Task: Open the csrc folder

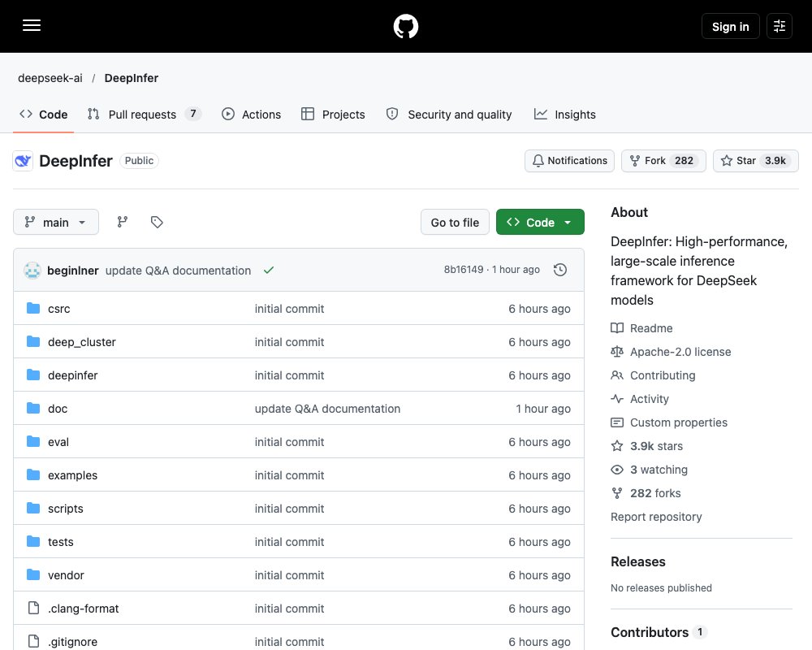Action: [59, 309]
